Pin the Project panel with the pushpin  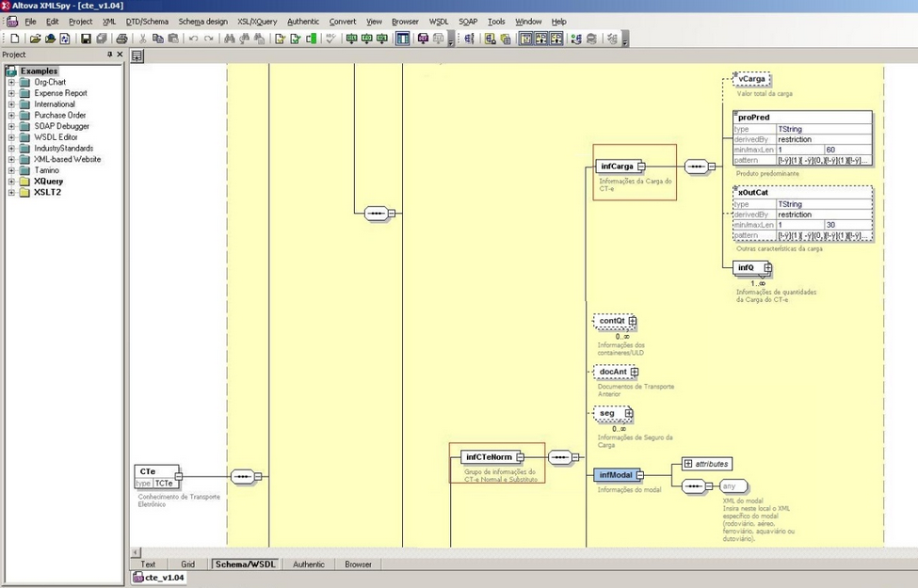pyautogui.click(x=109, y=55)
